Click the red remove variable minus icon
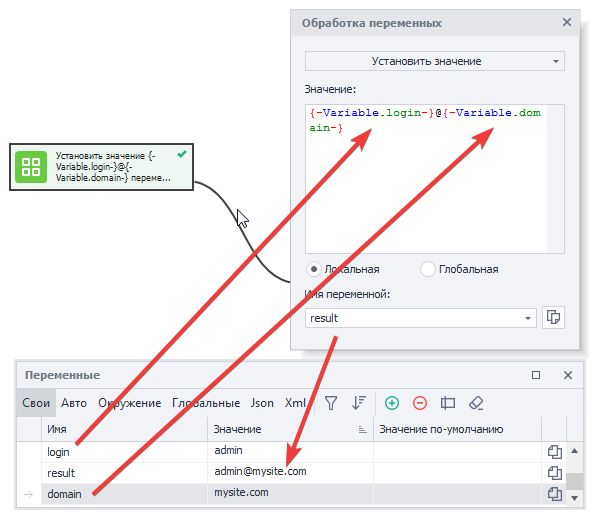 [419, 403]
